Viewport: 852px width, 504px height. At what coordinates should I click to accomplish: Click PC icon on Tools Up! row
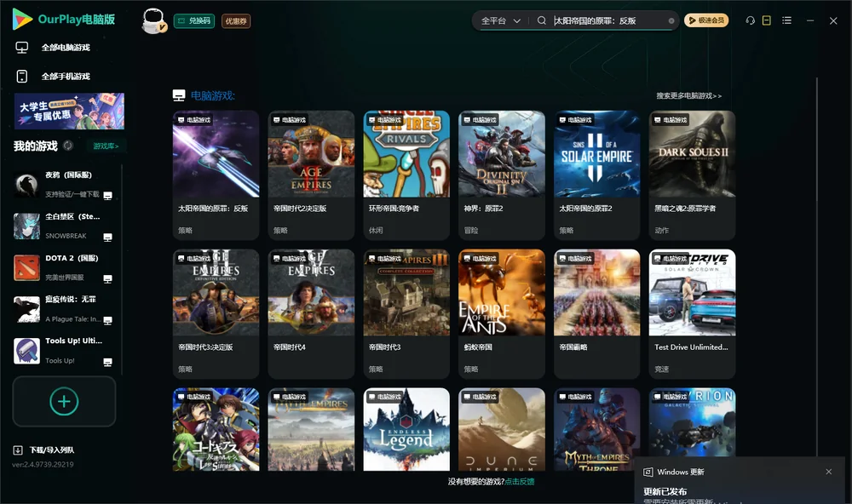pyautogui.click(x=107, y=362)
